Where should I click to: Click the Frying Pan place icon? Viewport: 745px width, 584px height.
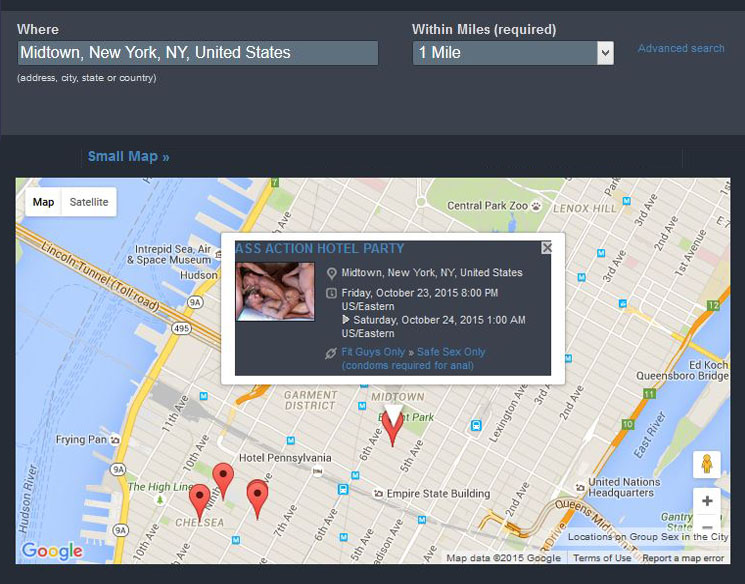click(x=118, y=440)
